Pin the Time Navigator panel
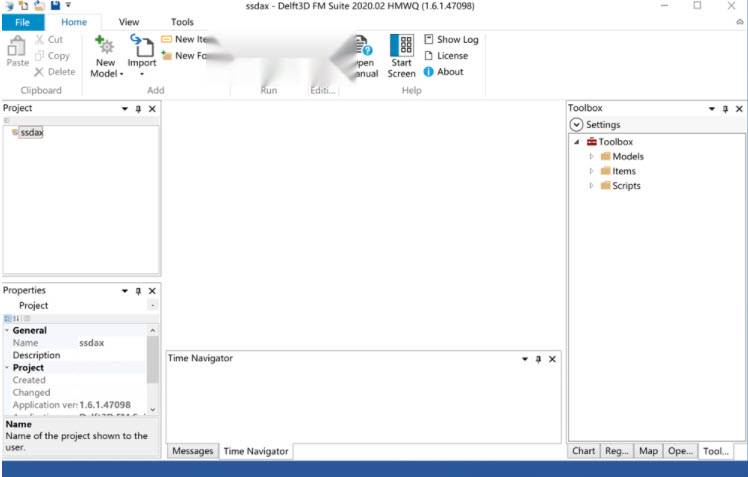 click(538, 359)
